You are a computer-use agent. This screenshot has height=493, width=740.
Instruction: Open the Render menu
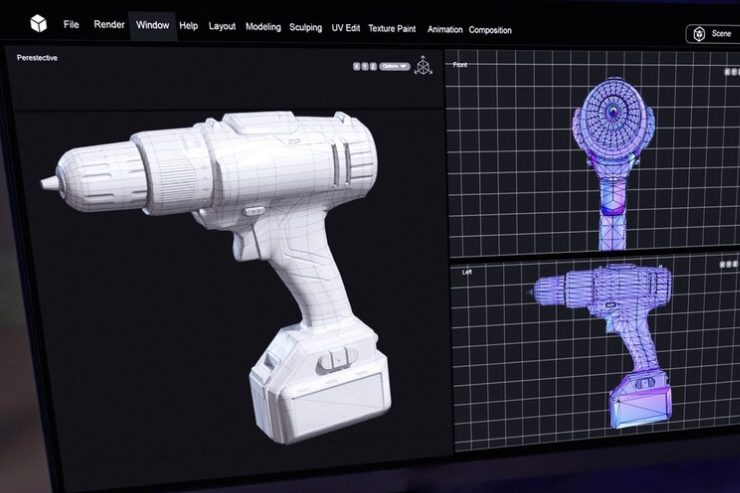[109, 25]
